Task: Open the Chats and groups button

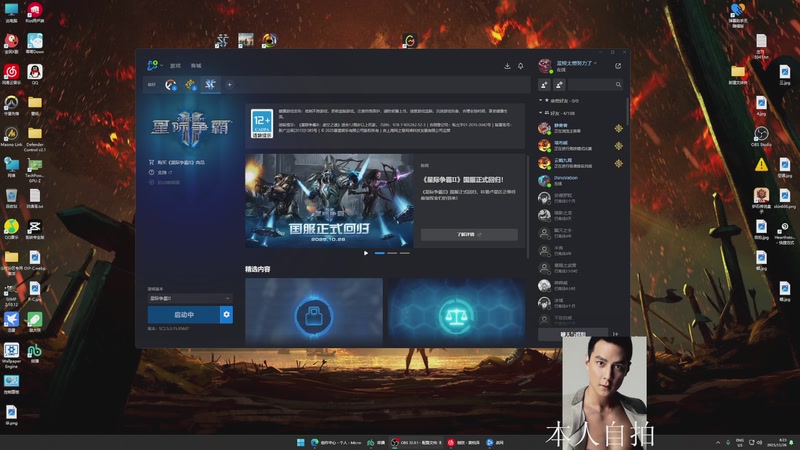Action: click(x=573, y=334)
